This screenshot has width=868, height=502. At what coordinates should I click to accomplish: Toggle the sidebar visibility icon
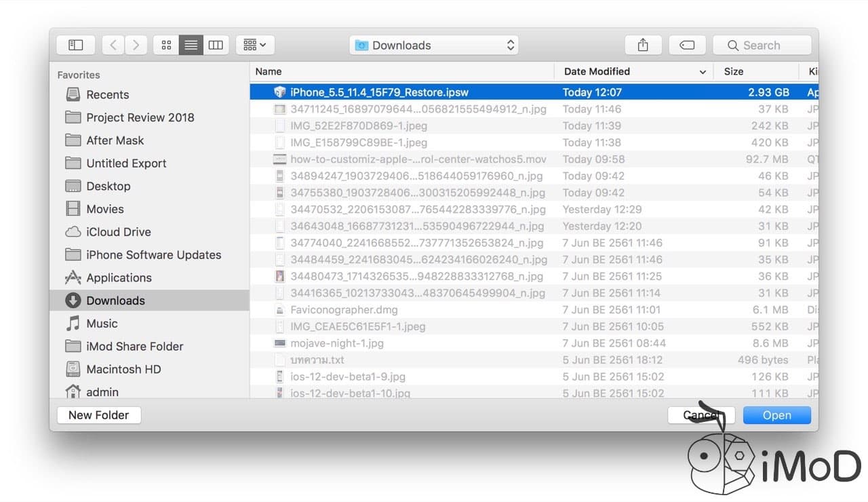click(75, 45)
